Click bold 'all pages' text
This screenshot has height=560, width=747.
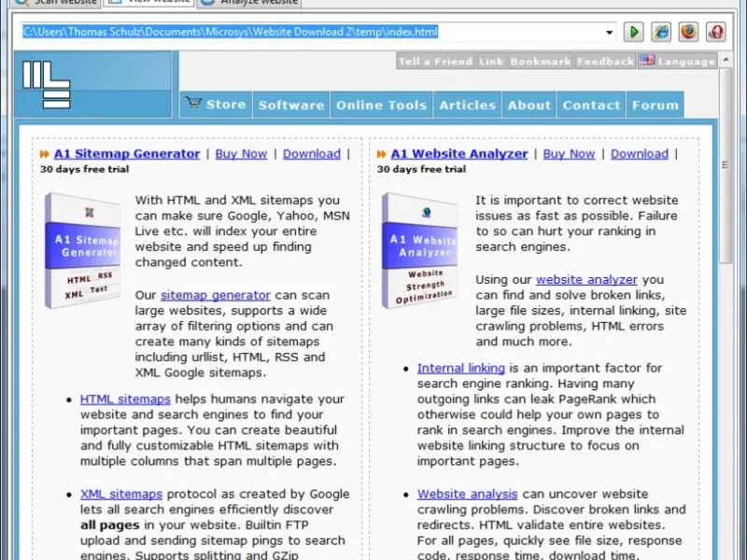coord(109,525)
